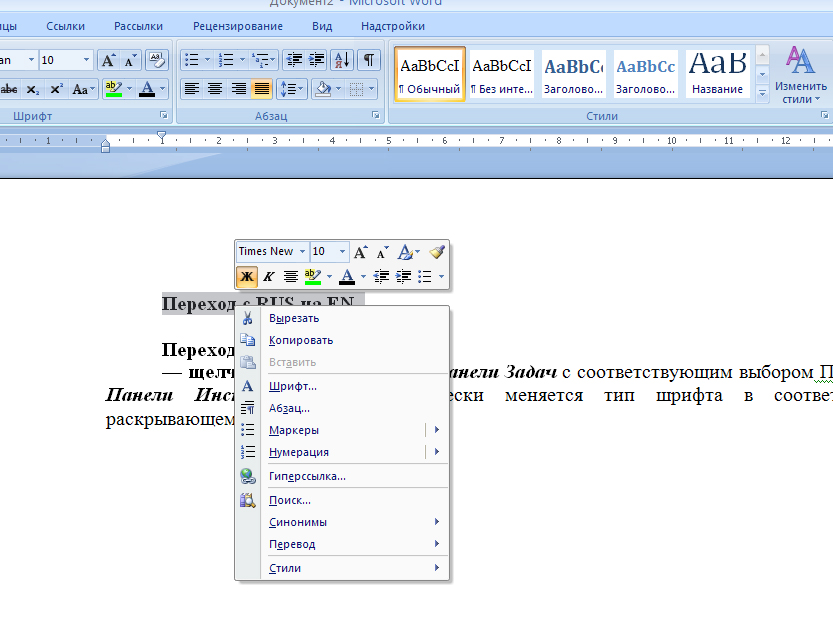Viewport: 833px width, 618px height.
Task: Apply Без интервала style
Action: tap(502, 74)
